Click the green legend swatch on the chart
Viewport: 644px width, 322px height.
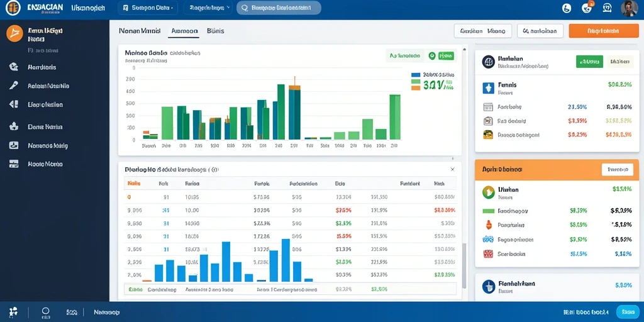click(x=415, y=81)
